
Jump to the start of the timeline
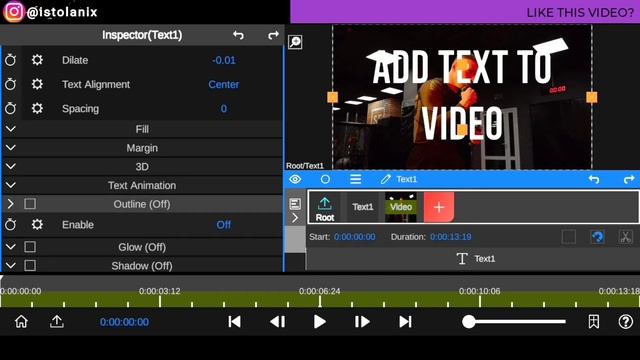[234, 322]
